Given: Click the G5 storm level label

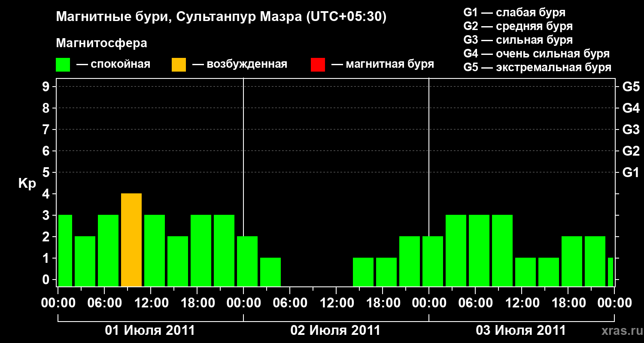Looking at the screenshot, I should (631, 87).
